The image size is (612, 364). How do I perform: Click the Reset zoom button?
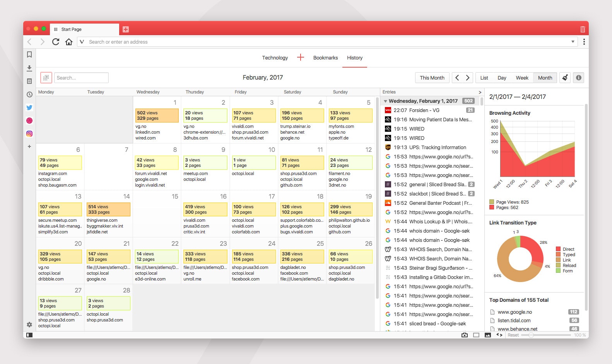click(x=513, y=335)
